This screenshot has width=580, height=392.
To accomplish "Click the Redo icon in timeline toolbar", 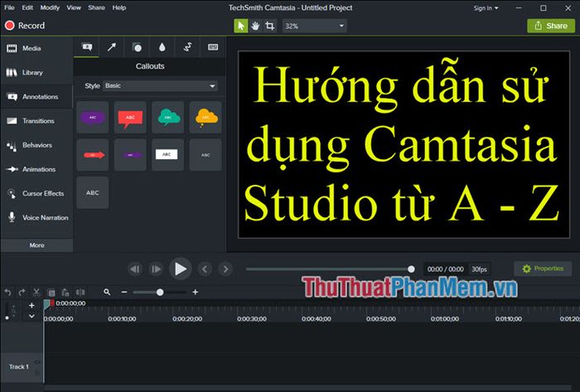I will [x=22, y=293].
